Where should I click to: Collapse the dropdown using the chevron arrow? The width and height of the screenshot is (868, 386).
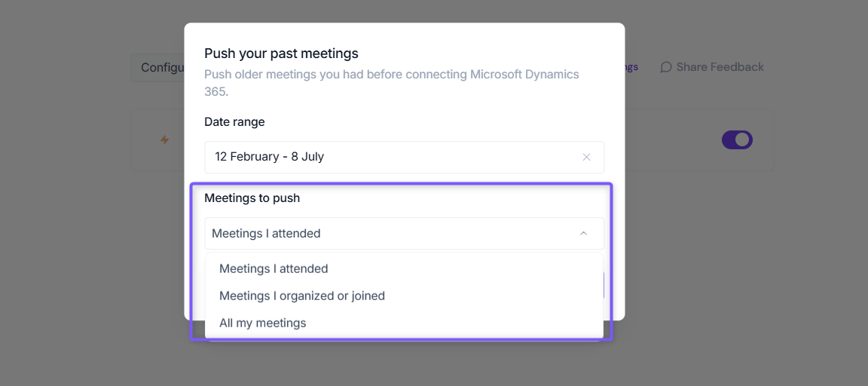583,234
